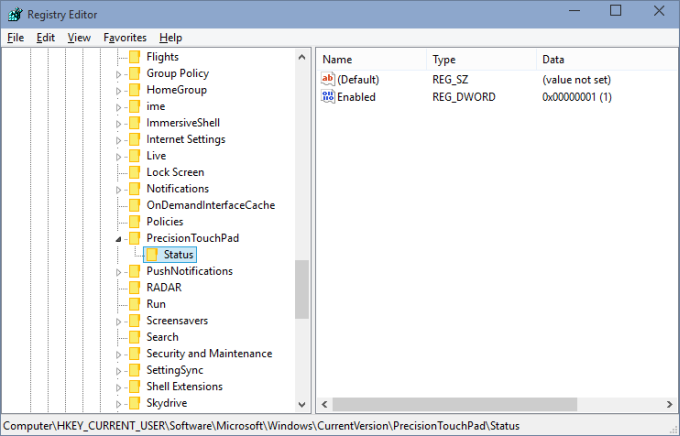Expand the HomeGroup tree node
The image size is (680, 436).
click(x=119, y=90)
